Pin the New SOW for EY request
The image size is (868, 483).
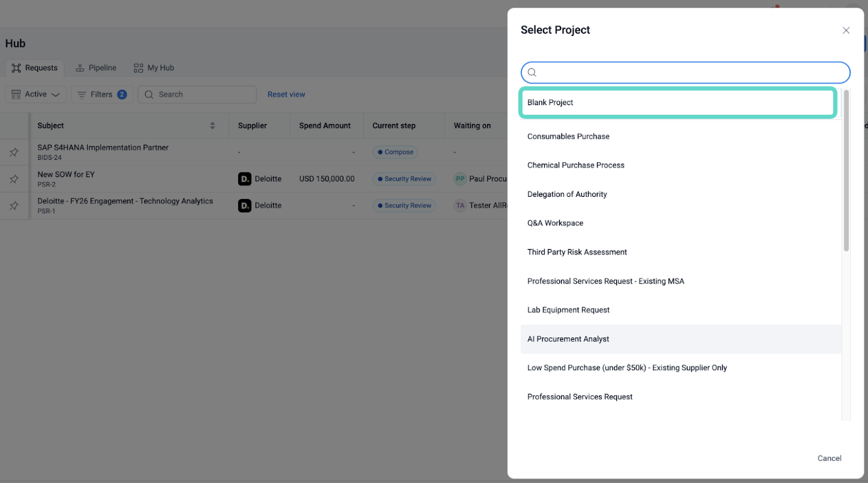pos(14,179)
